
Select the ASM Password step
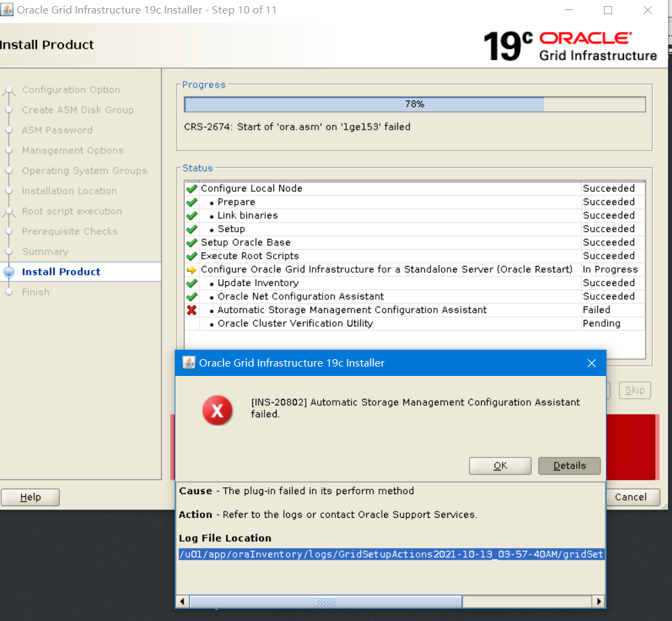[x=57, y=130]
